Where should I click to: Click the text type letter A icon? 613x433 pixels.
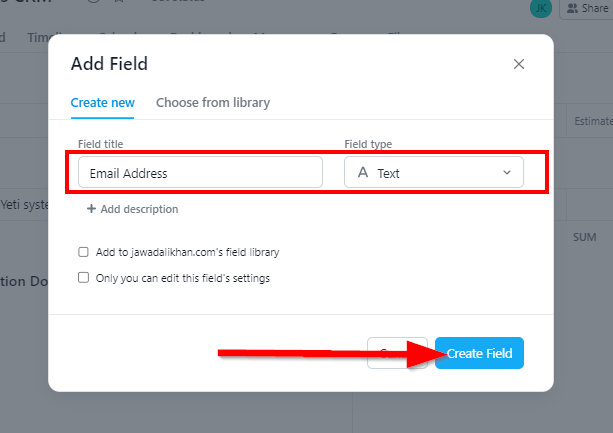coord(363,172)
